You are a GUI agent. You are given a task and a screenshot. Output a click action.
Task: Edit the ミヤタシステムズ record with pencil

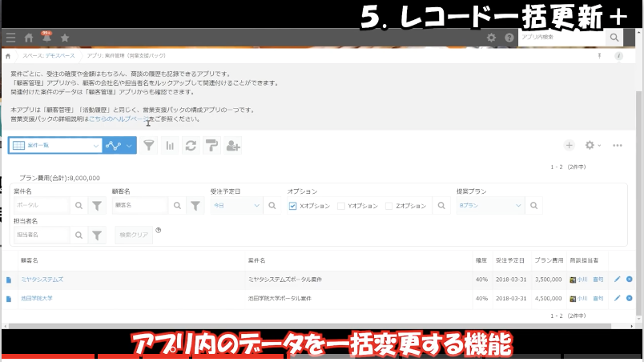tap(617, 279)
